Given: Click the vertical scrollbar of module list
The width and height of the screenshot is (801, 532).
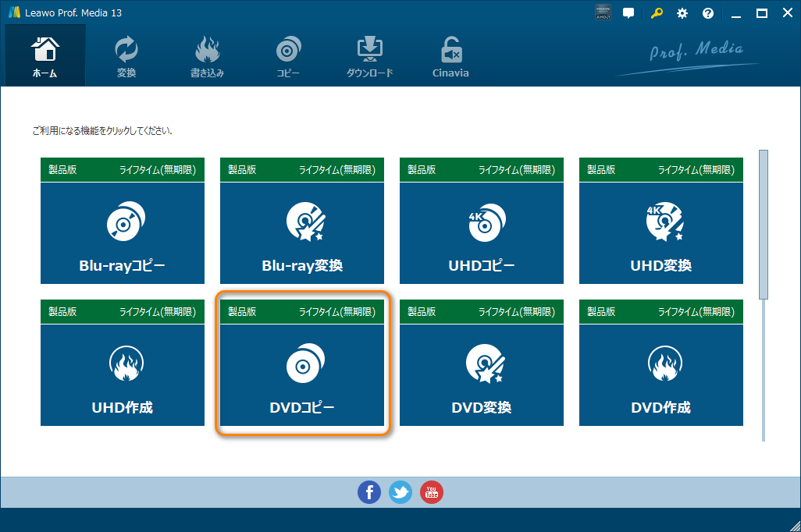Looking at the screenshot, I should tap(764, 224).
